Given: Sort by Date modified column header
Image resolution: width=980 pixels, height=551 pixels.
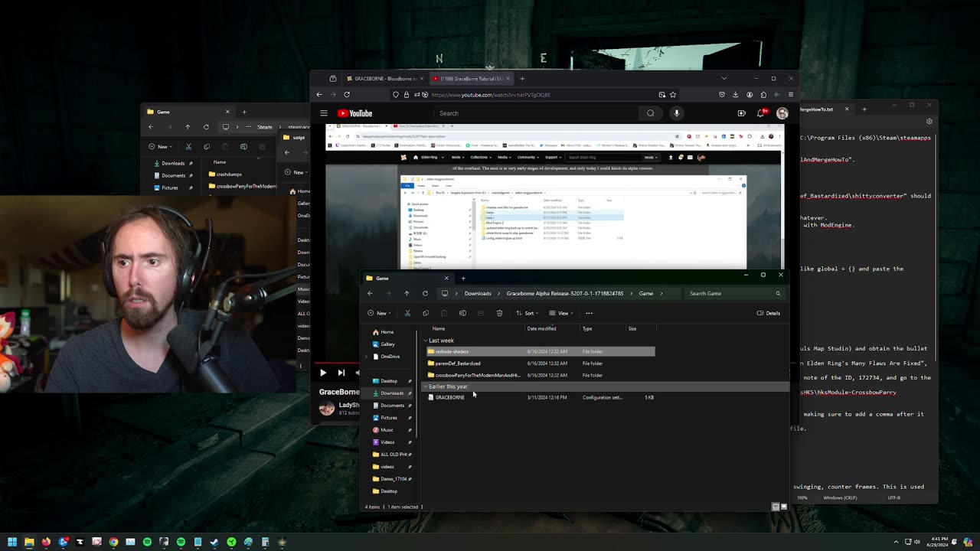Looking at the screenshot, I should pos(541,328).
